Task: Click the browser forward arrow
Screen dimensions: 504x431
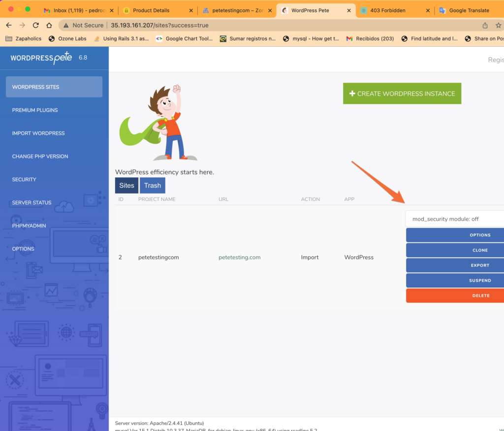Action: (x=22, y=25)
